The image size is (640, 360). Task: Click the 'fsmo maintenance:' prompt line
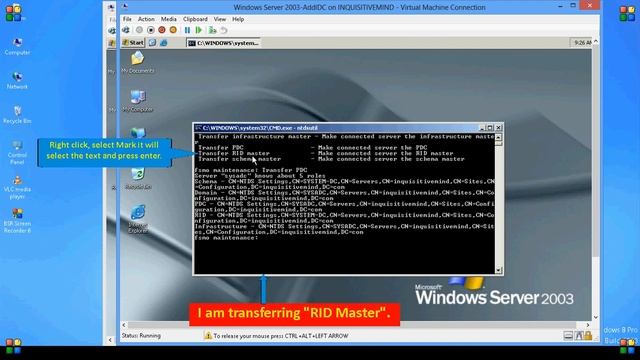click(x=226, y=238)
